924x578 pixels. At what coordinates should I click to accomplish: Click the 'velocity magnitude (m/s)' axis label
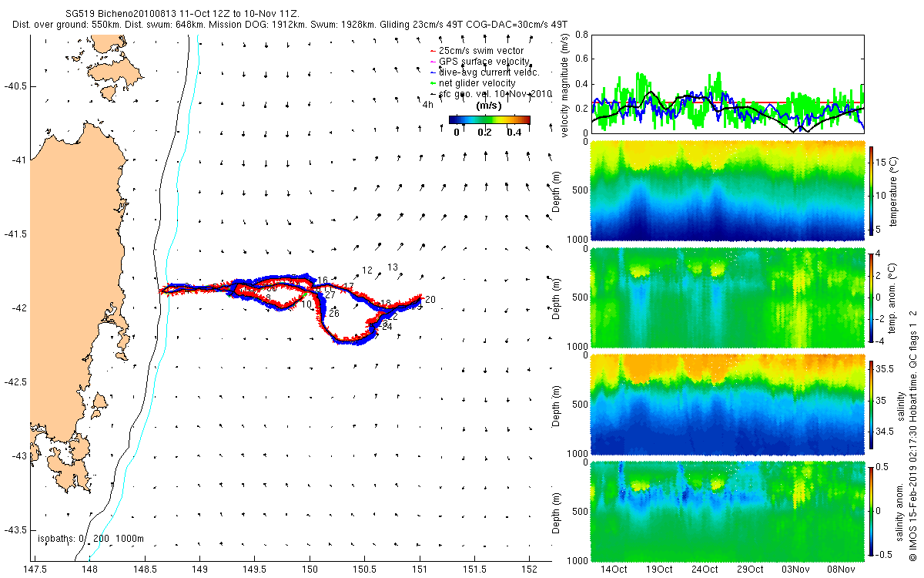click(565, 86)
